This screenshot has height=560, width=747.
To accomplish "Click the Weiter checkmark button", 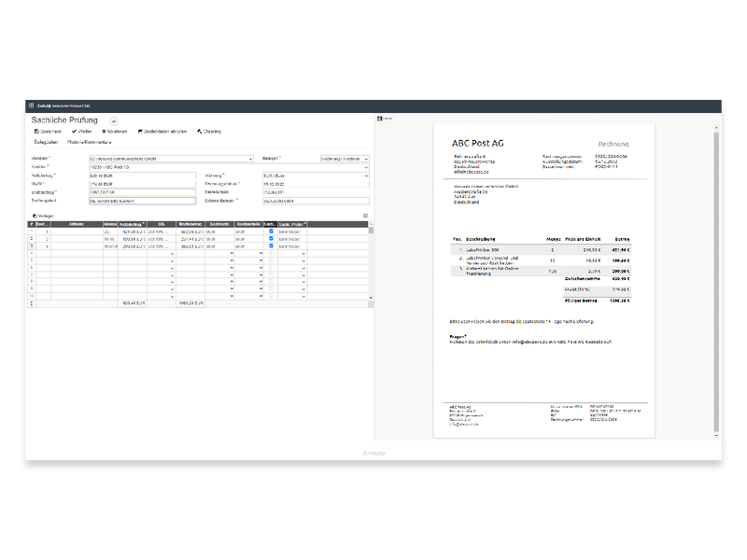I will pos(82,132).
